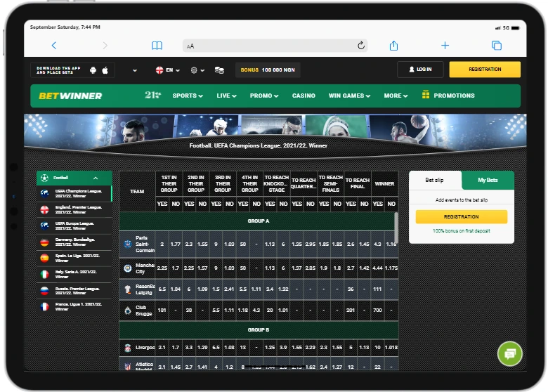Click the Log In button
The width and height of the screenshot is (548, 392).
pyautogui.click(x=420, y=70)
